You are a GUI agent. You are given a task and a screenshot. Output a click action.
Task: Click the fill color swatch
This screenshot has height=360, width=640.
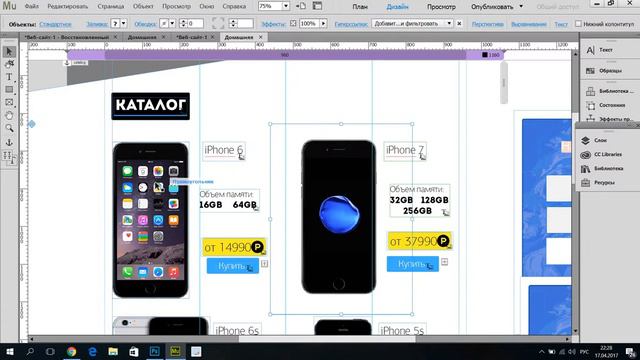pos(116,24)
